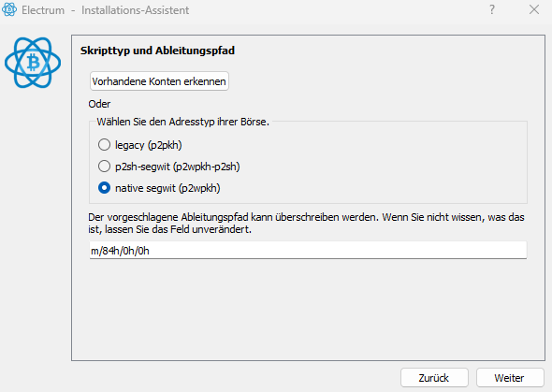Screen dimensions: 552x392
Task: Click the Wählen Sie den Adresstyp group title
Action: [183, 122]
